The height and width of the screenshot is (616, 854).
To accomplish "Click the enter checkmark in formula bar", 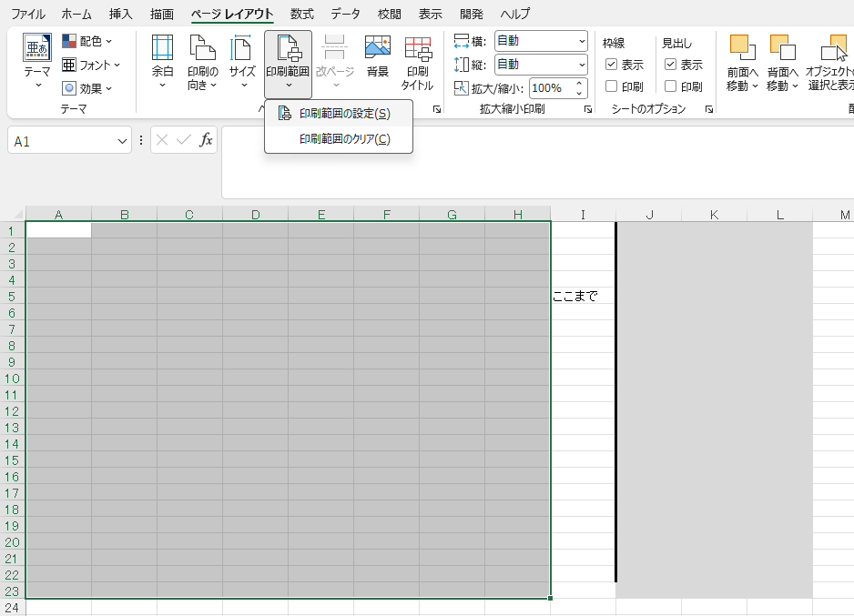I will pos(184,140).
